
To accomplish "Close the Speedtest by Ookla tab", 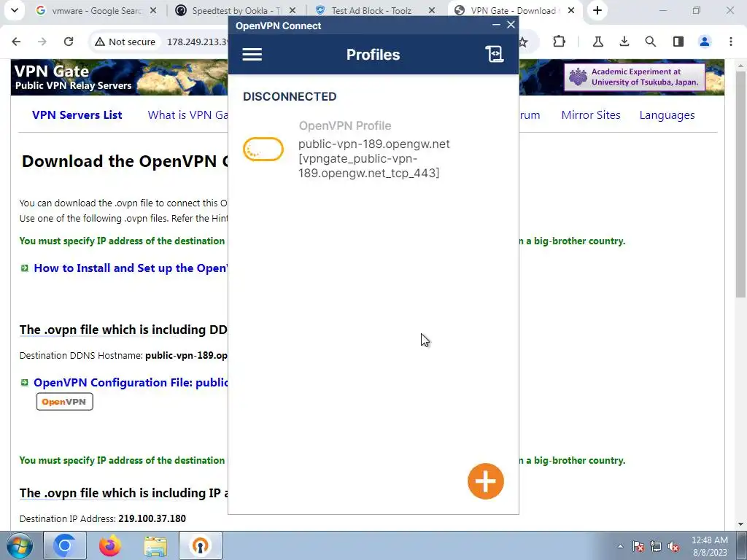I will point(293,10).
